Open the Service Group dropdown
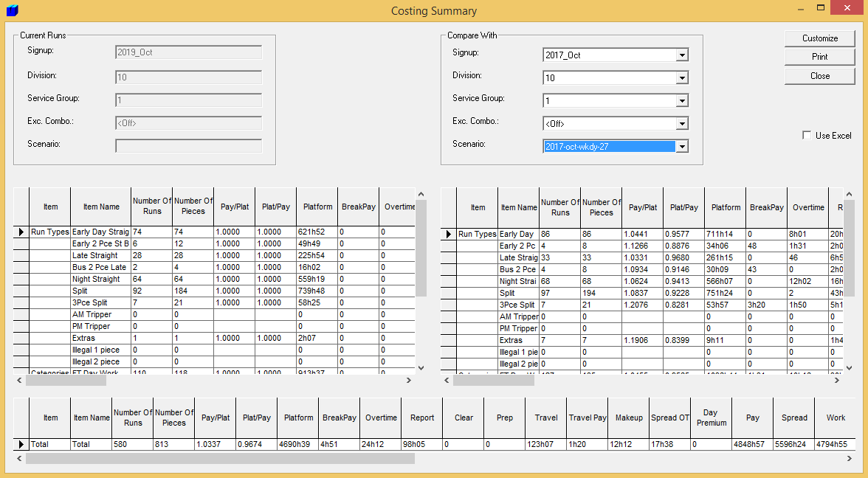 (x=683, y=100)
